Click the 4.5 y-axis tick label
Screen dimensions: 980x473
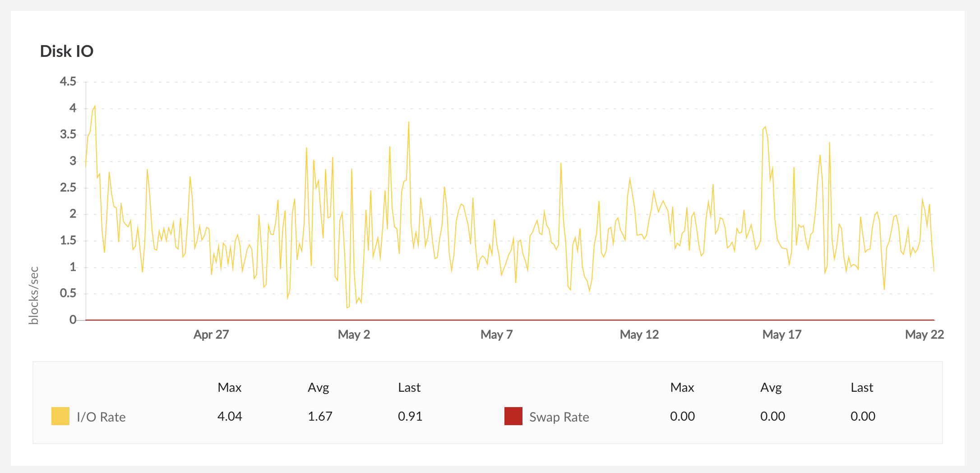click(68, 82)
